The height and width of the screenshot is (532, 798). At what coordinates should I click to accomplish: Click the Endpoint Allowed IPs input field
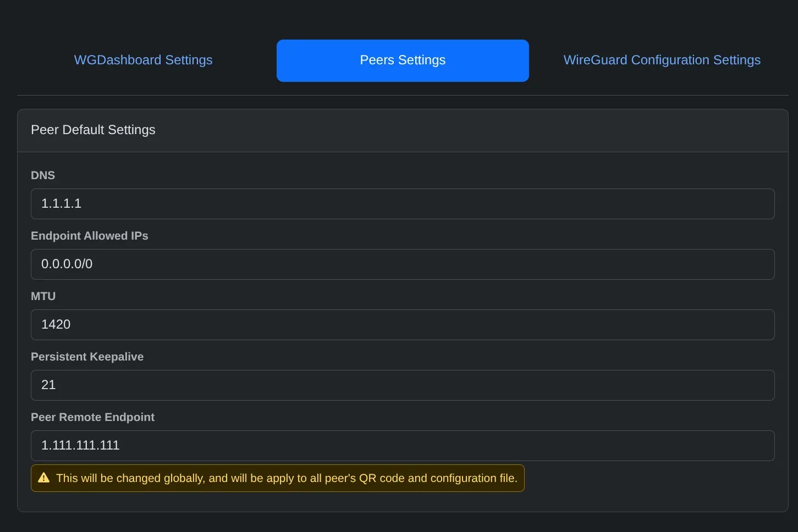coord(403,264)
